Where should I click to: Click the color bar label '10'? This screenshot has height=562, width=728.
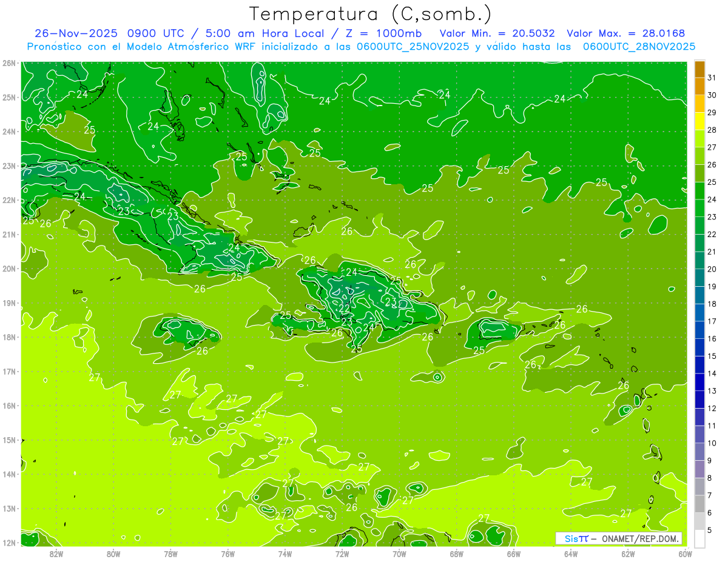point(712,443)
